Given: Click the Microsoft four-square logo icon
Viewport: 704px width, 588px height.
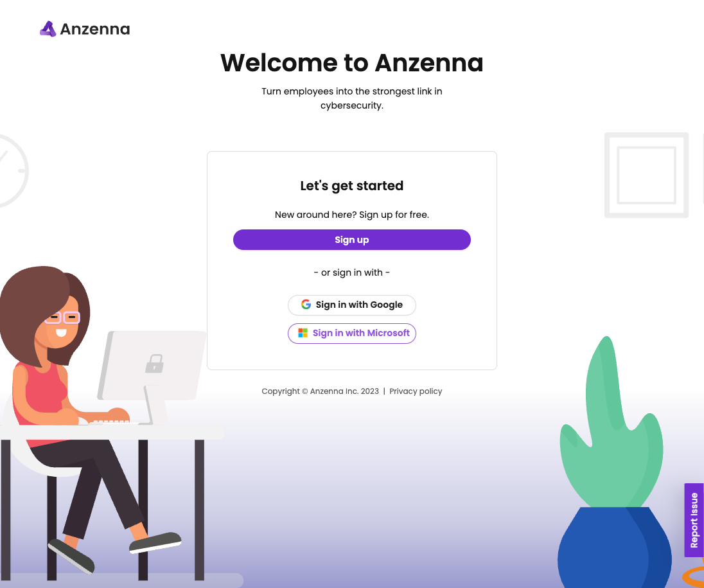Looking at the screenshot, I should click(303, 333).
